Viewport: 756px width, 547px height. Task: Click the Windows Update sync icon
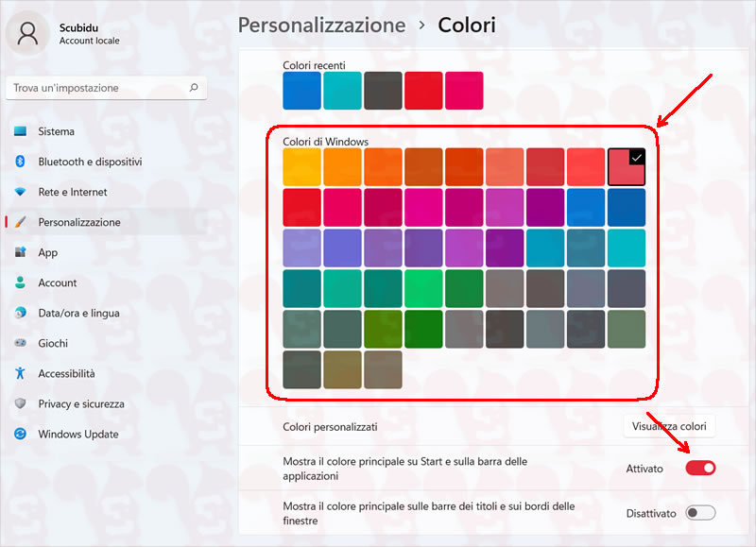pos(20,434)
